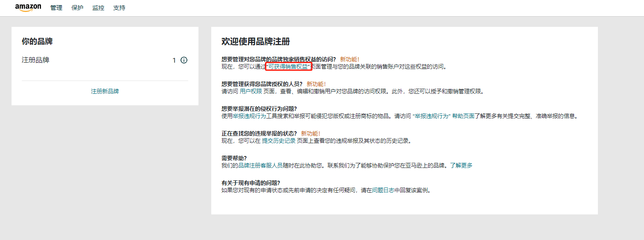Open the 举报违规行为 tool link
644x240 pixels.
pos(250,116)
